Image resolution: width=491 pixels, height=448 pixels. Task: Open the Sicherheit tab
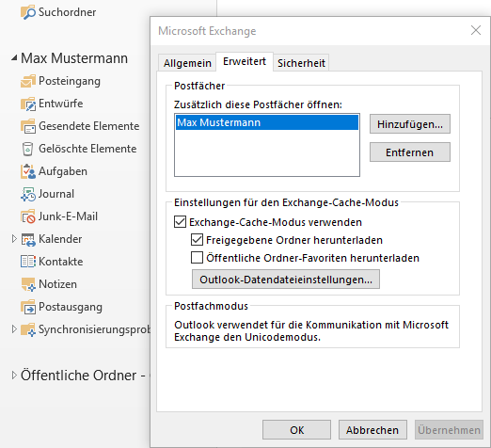pos(301,63)
